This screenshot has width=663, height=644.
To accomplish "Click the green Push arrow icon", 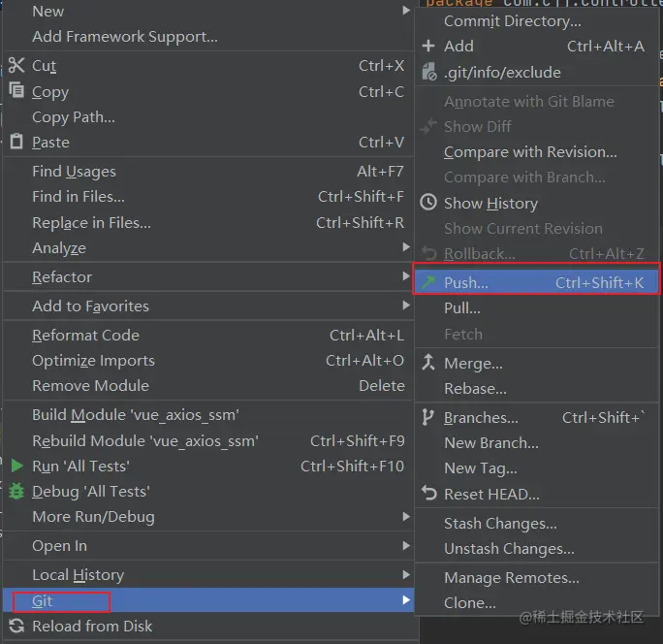I will [428, 282].
